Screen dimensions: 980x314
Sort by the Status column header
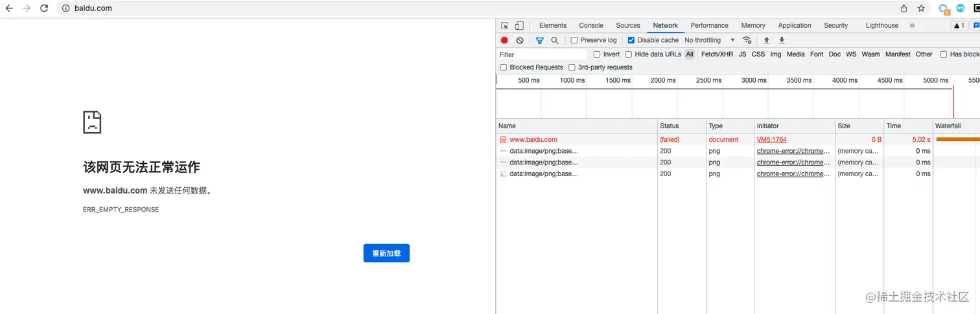682,126
